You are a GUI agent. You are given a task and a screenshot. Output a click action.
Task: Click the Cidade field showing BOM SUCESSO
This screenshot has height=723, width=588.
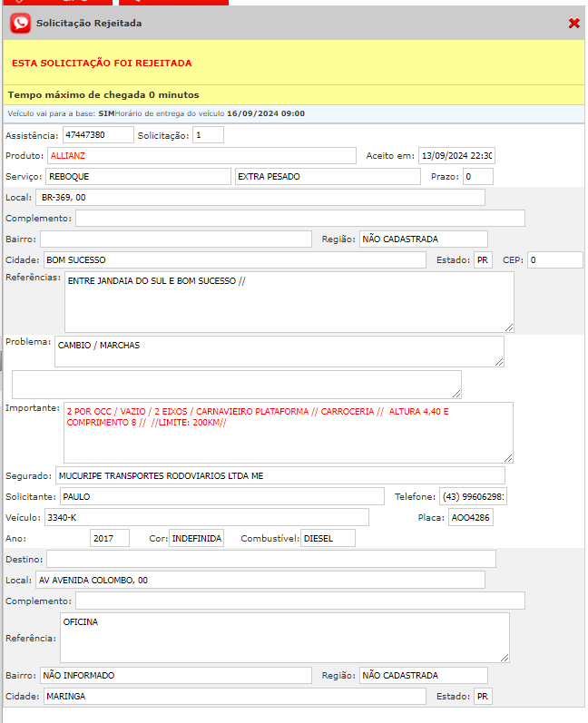[x=234, y=260]
